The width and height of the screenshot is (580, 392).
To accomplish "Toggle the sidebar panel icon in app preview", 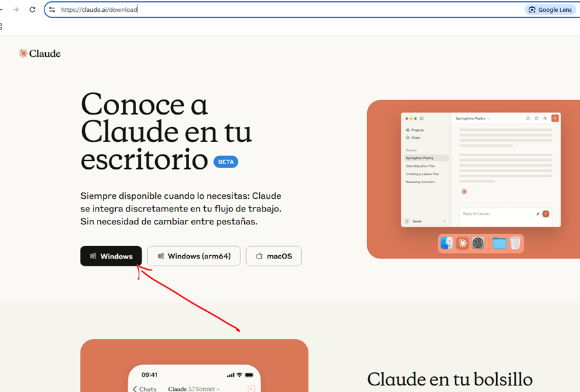I will click(x=422, y=118).
